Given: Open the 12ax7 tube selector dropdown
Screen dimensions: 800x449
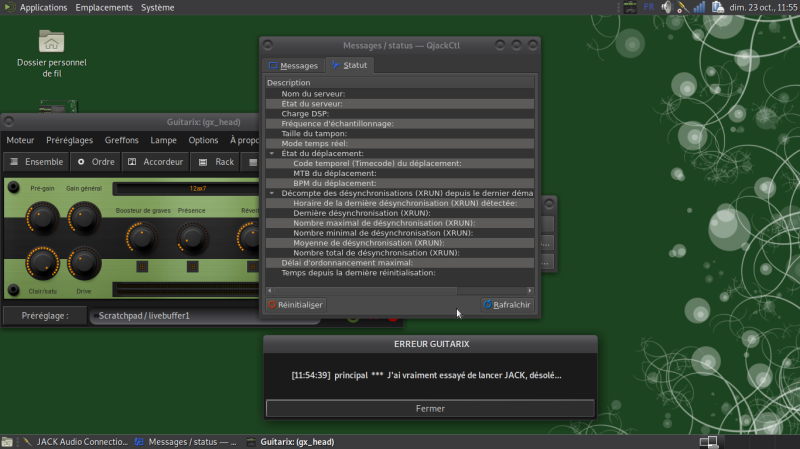Looking at the screenshot, I should pyautogui.click(x=187, y=188).
